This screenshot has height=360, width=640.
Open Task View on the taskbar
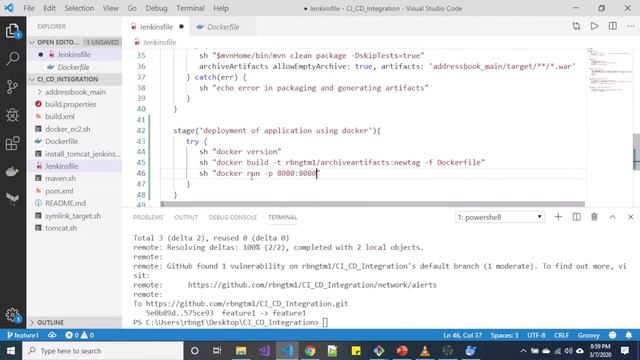pos(217,351)
